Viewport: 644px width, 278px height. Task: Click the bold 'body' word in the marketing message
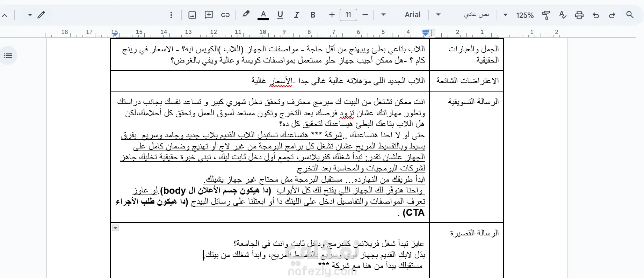(x=174, y=190)
